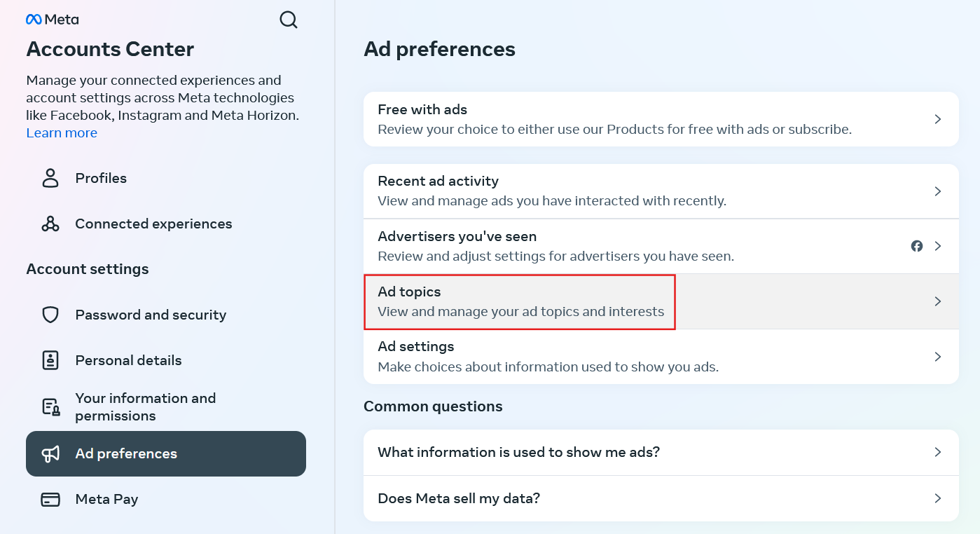The width and height of the screenshot is (980, 534).
Task: Expand the Ad settings chevron
Action: tap(938, 357)
